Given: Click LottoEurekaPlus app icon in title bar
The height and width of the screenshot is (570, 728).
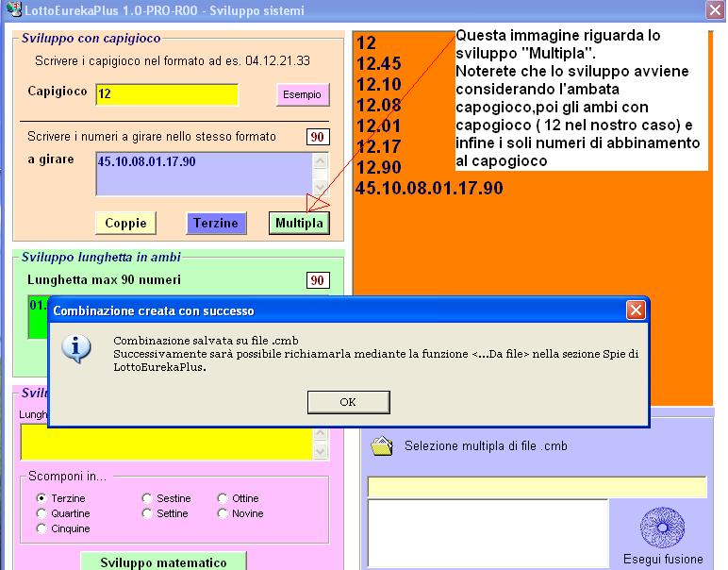Looking at the screenshot, I should pyautogui.click(x=14, y=9).
